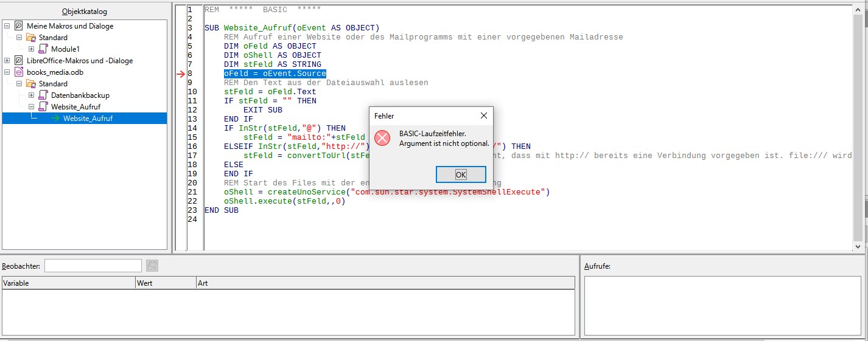868x341 pixels.
Task: Click the Art column header
Action: click(x=385, y=283)
